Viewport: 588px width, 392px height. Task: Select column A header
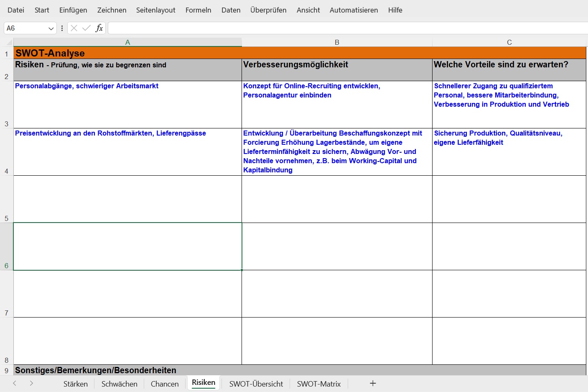[127, 42]
